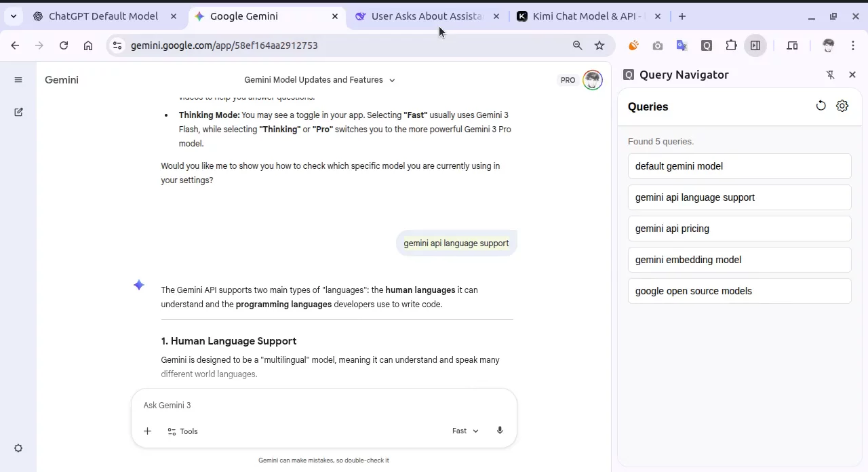
Task: Click the Query Navigator Q extension icon
Action: [707, 45]
